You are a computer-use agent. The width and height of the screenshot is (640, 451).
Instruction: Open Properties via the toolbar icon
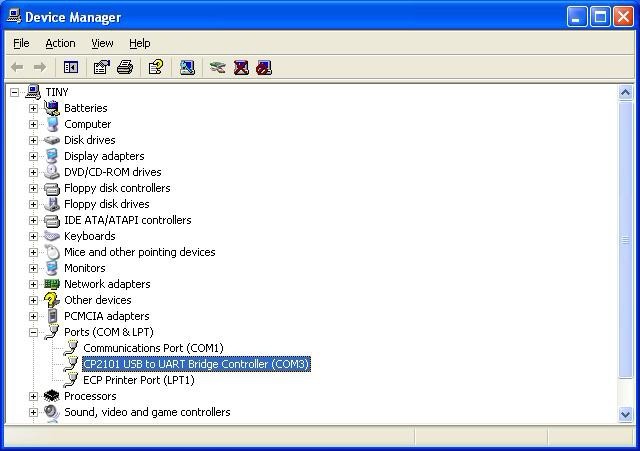click(101, 67)
